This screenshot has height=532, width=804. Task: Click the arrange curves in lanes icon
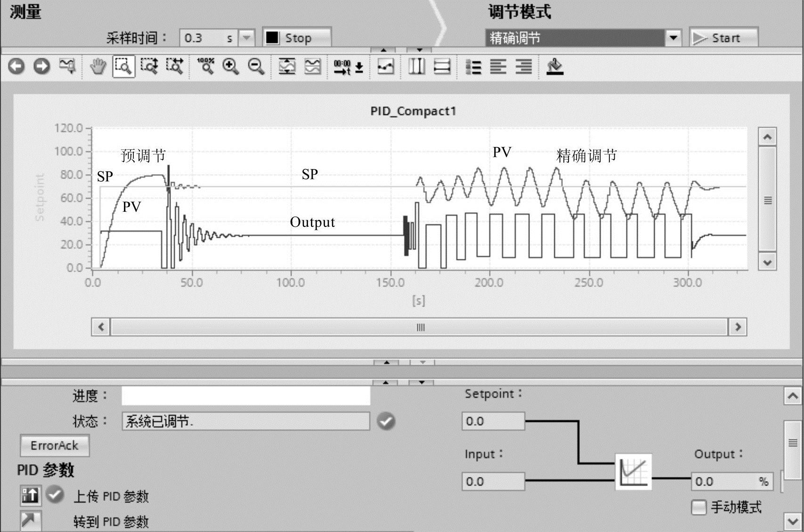coord(313,66)
